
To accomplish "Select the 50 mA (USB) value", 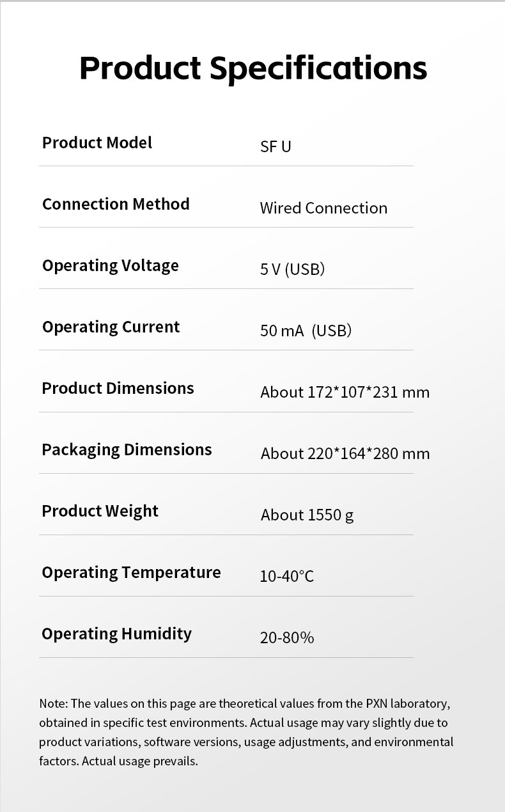I will point(306,331).
